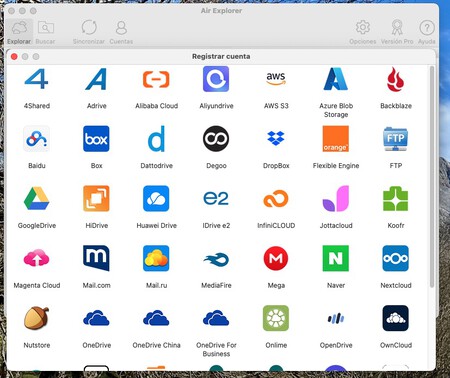Image resolution: width=450 pixels, height=378 pixels.
Task: Choose Azure Blob Storage icon
Action: click(x=336, y=79)
